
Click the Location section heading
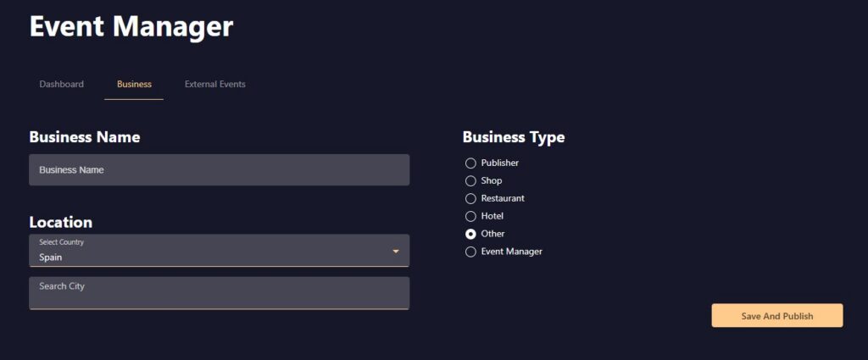(61, 222)
